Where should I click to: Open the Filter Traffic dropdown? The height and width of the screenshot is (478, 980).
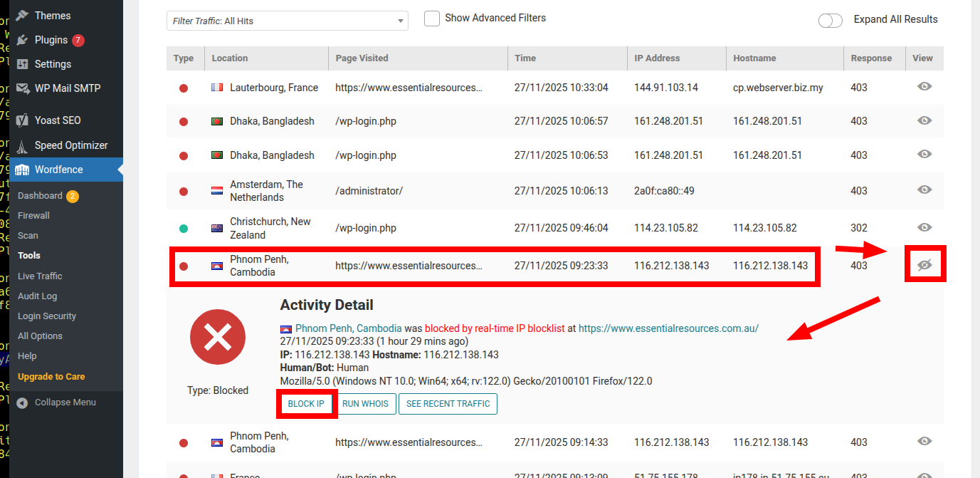[288, 21]
